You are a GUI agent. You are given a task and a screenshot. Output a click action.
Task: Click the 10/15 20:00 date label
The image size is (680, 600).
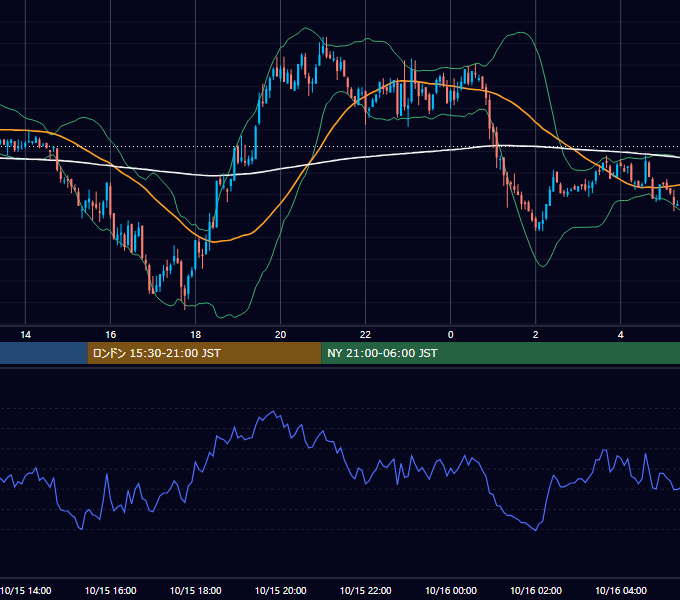tap(281, 590)
